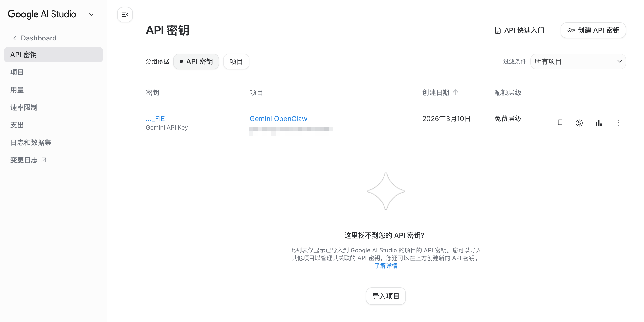644x322 pixels.
Task: Expand the Google AI Studio dropdown chevron
Action: pyautogui.click(x=91, y=14)
